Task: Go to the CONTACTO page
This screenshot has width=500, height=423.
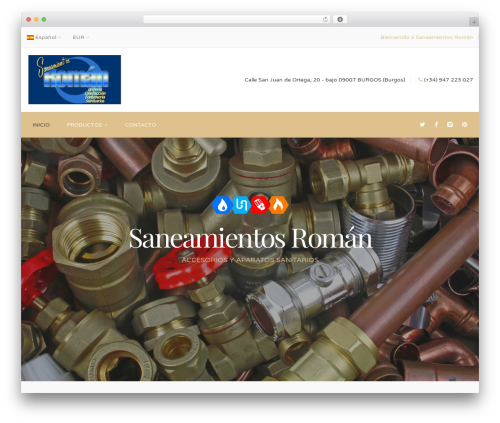Action: pos(140,125)
